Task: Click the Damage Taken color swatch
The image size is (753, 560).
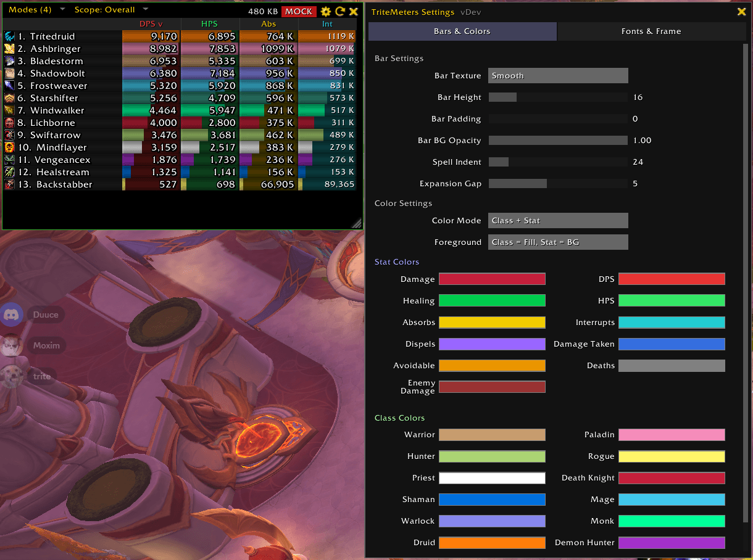Action: tap(672, 344)
